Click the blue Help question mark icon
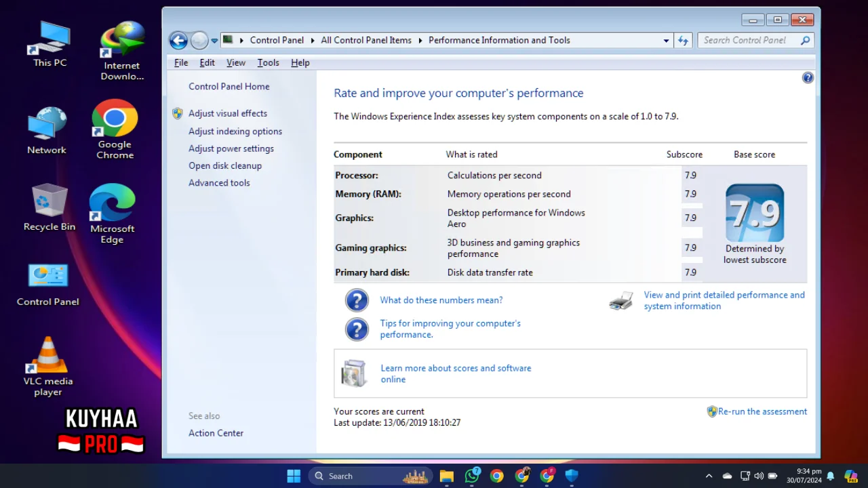This screenshot has height=488, width=868. [808, 78]
